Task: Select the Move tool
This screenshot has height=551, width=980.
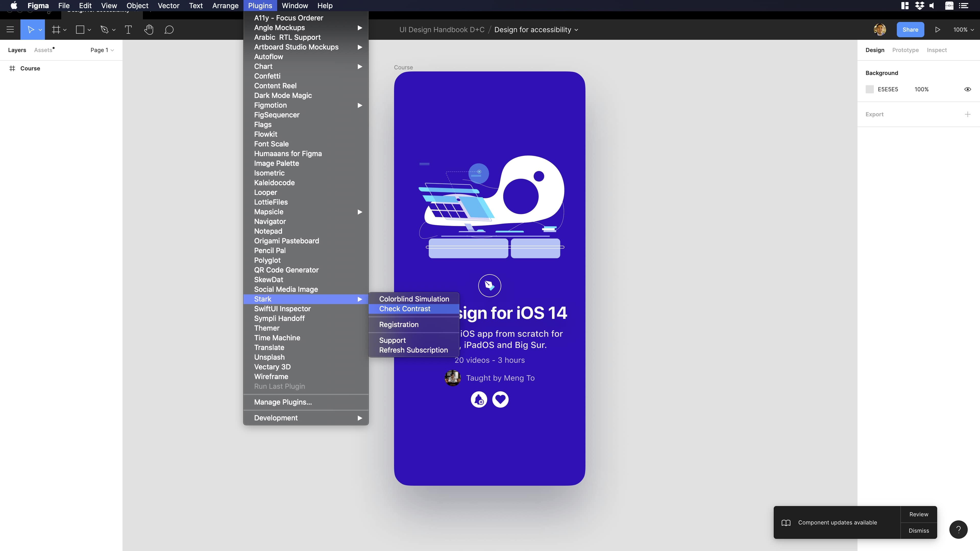Action: 30,29
